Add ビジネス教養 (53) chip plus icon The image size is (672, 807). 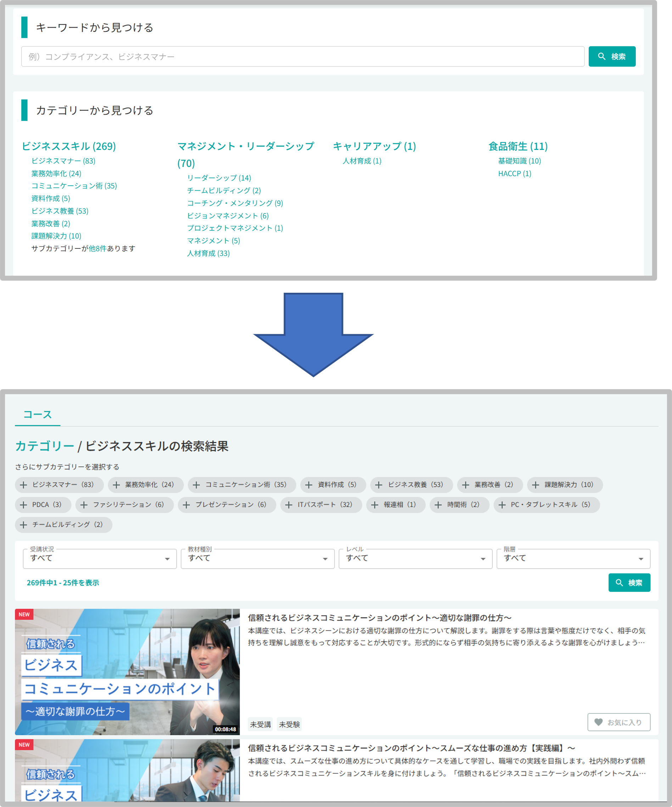[379, 485]
